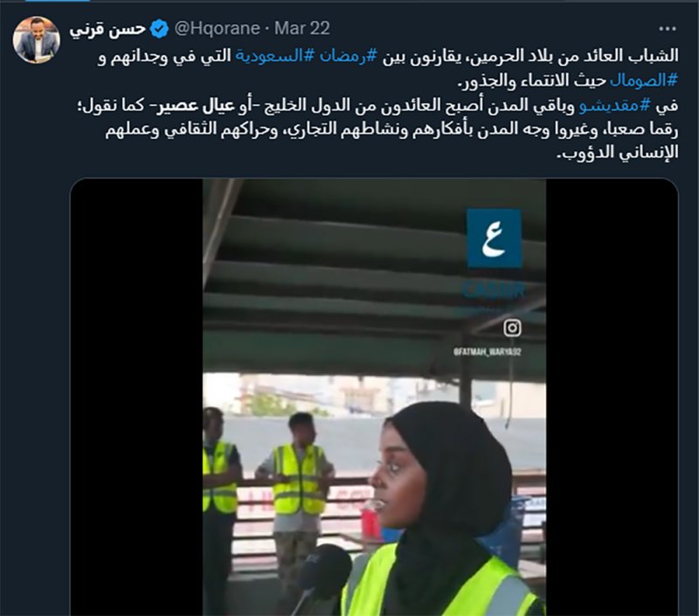Image resolution: width=699 pixels, height=616 pixels.
Task: Open the #السعودية hashtag
Action: click(275, 56)
